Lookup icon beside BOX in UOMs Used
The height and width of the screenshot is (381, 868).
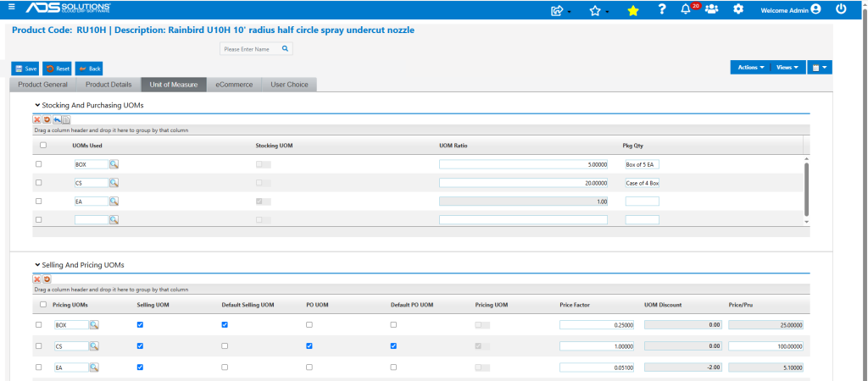click(x=114, y=164)
